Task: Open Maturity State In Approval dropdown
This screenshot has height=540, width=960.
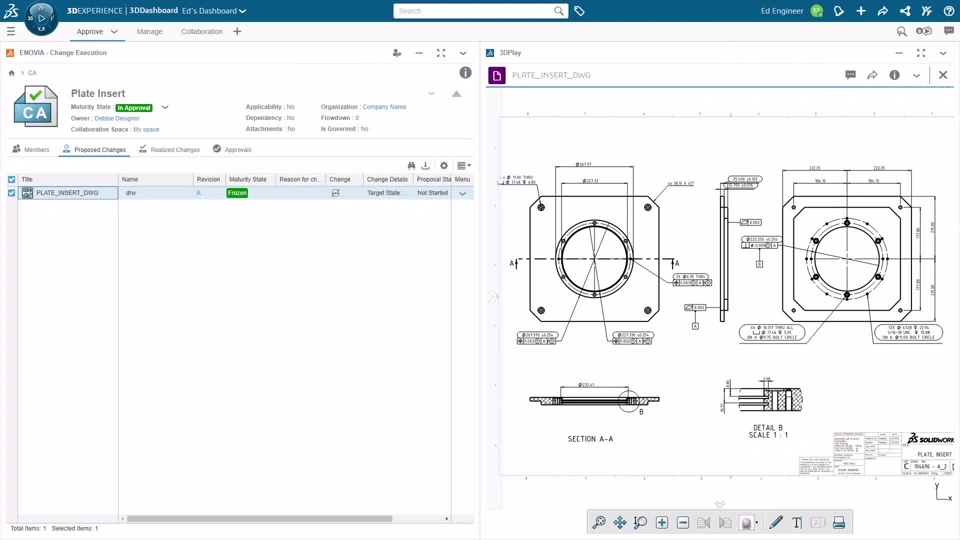Action: pyautogui.click(x=165, y=107)
